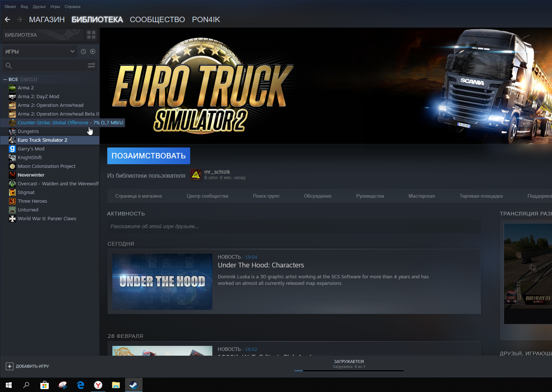Click the ПОЗАИМСТВОВАТЬ button

coord(149,156)
